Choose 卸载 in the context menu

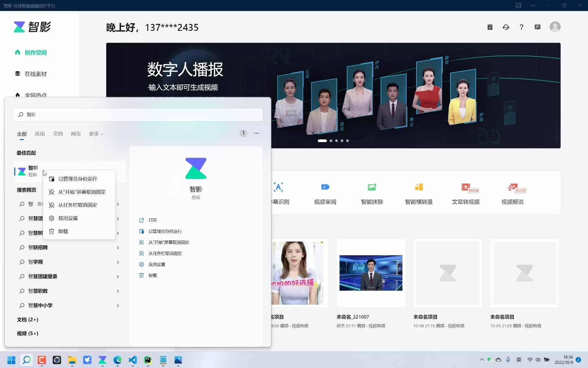79,231
